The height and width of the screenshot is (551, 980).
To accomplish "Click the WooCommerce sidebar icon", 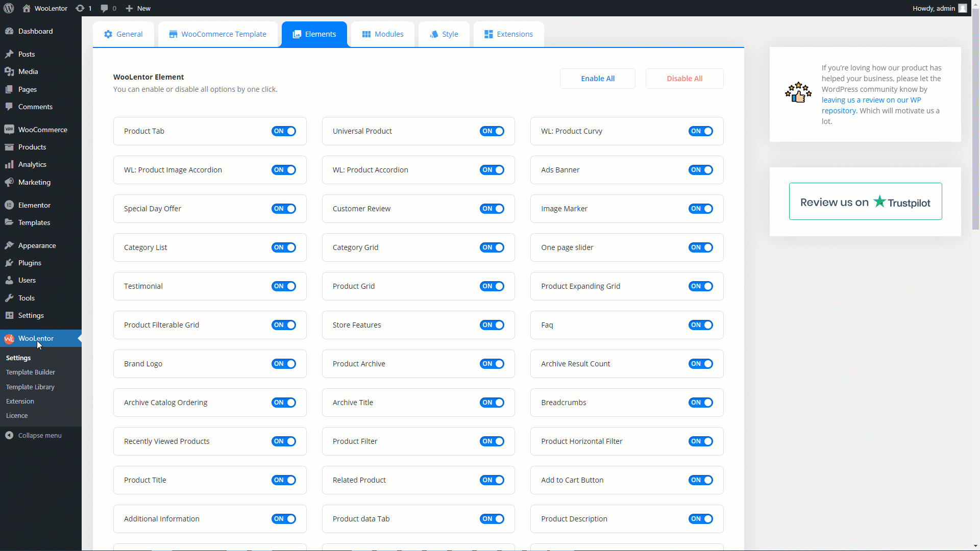I will tap(9, 129).
